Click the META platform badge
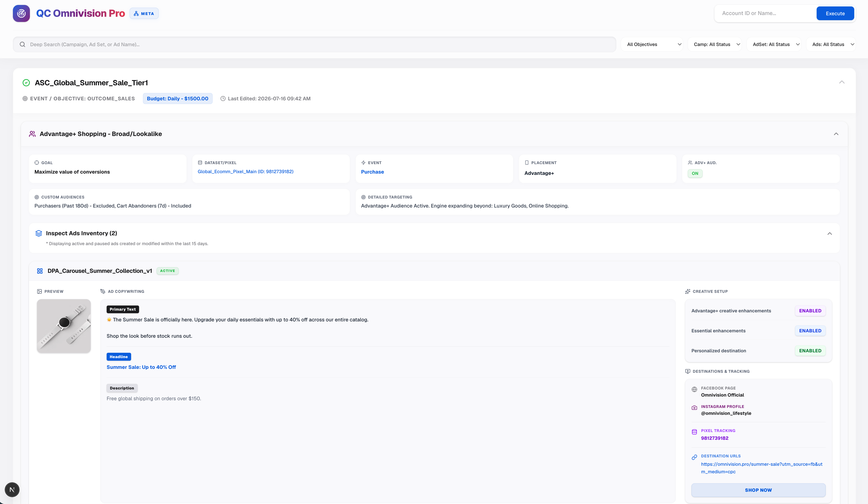The width and height of the screenshot is (868, 504). pyautogui.click(x=144, y=13)
